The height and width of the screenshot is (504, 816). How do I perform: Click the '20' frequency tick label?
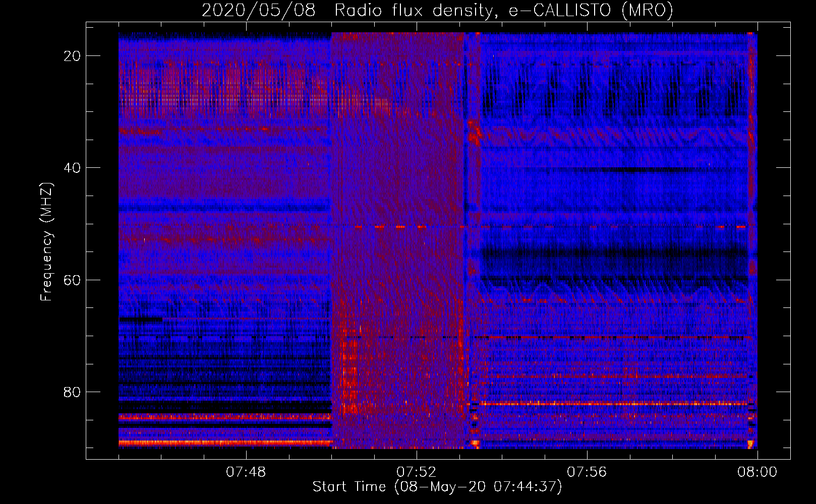click(x=73, y=56)
